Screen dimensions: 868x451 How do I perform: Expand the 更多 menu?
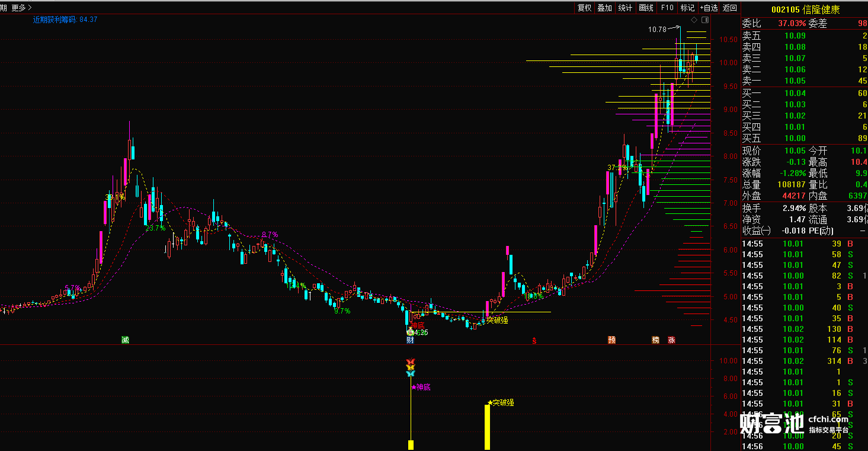[21, 8]
